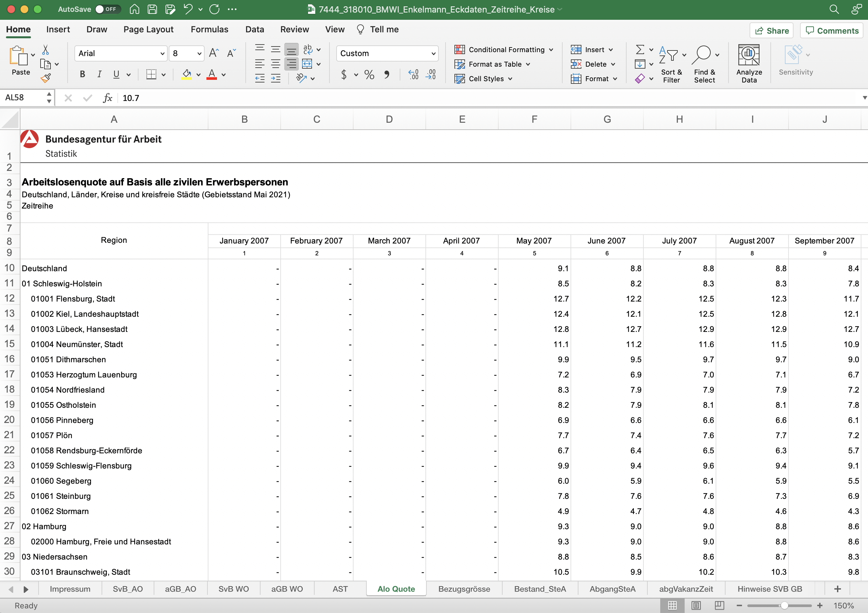This screenshot has width=868, height=613.
Task: Select the Home ribbon tab
Action: [19, 29]
